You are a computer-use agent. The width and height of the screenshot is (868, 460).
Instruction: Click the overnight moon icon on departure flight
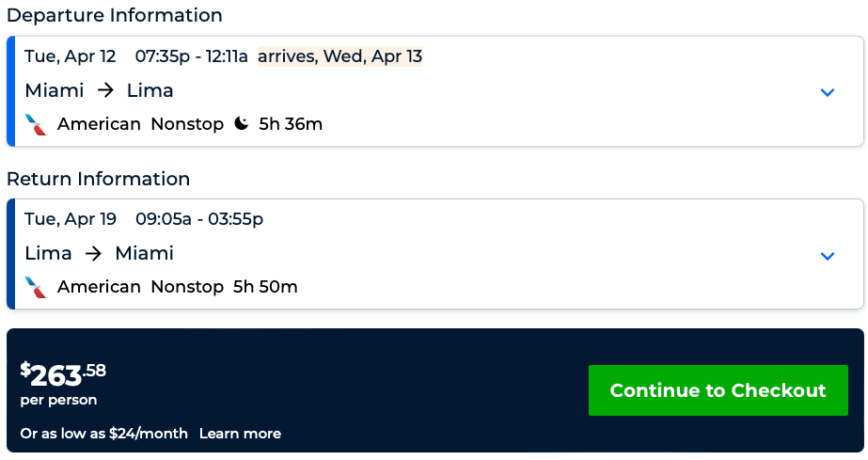click(x=242, y=124)
